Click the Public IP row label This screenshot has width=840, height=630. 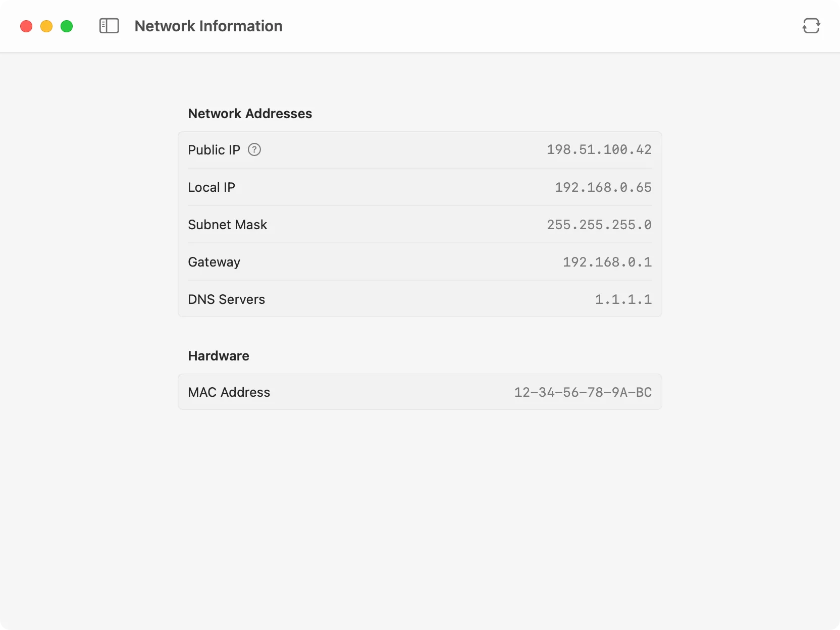tap(214, 150)
